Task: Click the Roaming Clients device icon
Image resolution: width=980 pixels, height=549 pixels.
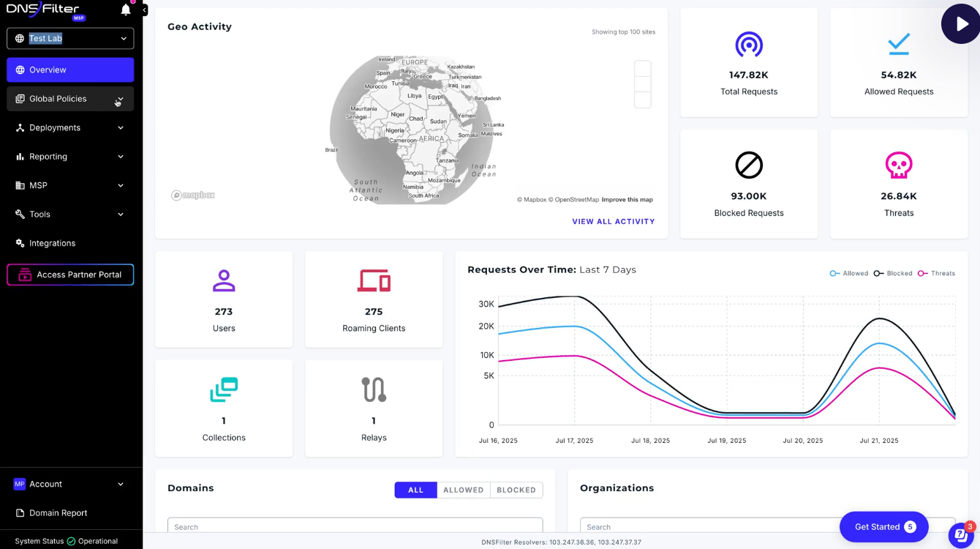Action: (x=374, y=280)
